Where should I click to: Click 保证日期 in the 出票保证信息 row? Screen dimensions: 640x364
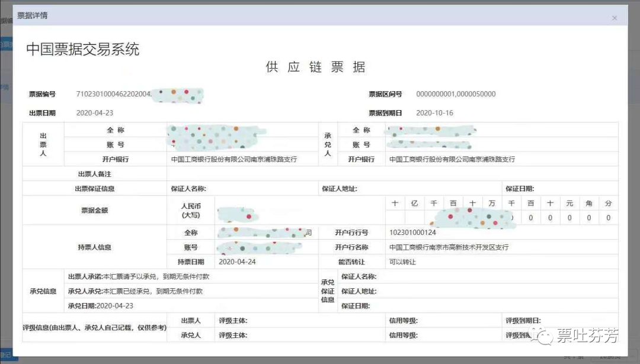(520, 189)
